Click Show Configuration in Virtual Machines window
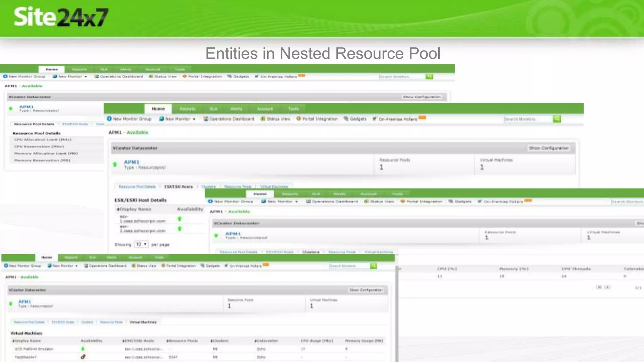The height and width of the screenshot is (362, 644). tap(366, 290)
